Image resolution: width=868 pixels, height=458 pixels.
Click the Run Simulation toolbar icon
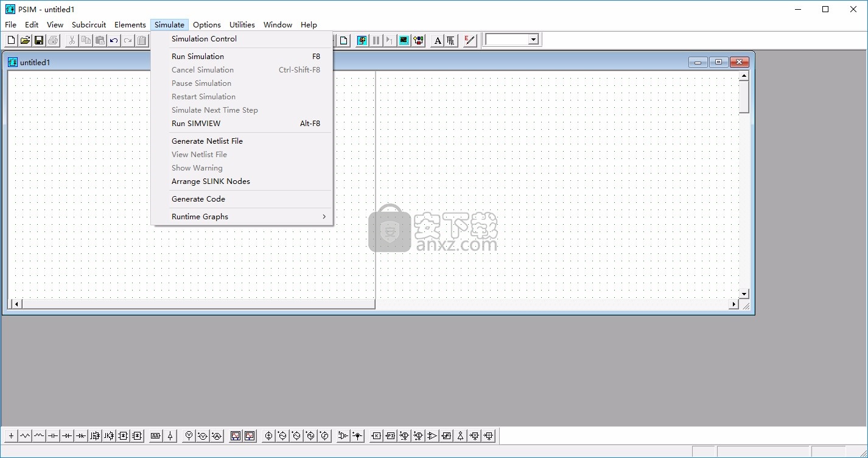pos(362,40)
